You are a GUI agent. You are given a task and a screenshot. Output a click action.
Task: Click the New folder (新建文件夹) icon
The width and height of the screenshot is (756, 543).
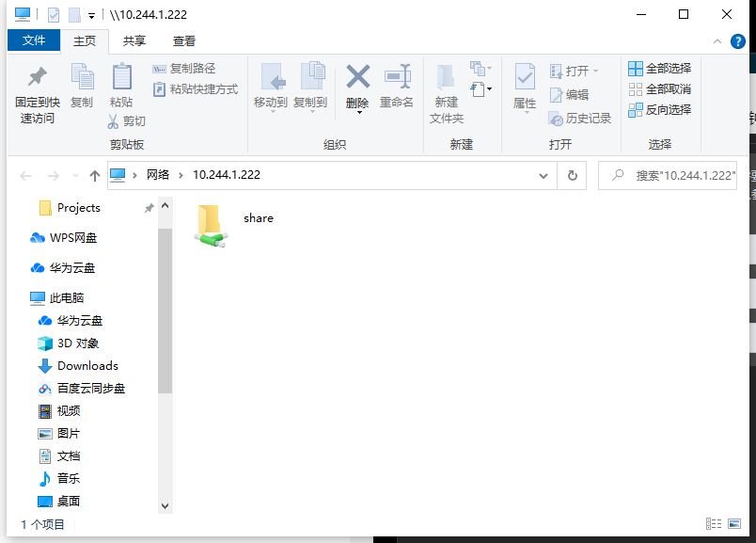446,77
